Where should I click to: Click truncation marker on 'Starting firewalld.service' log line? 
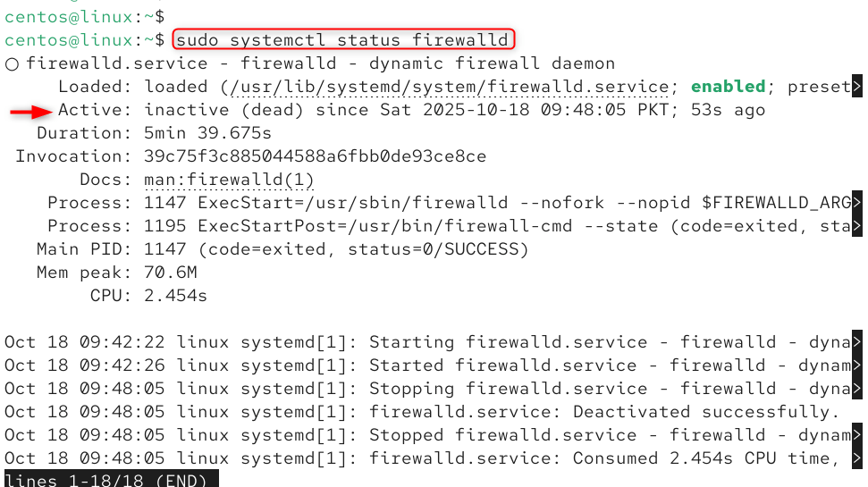point(857,342)
